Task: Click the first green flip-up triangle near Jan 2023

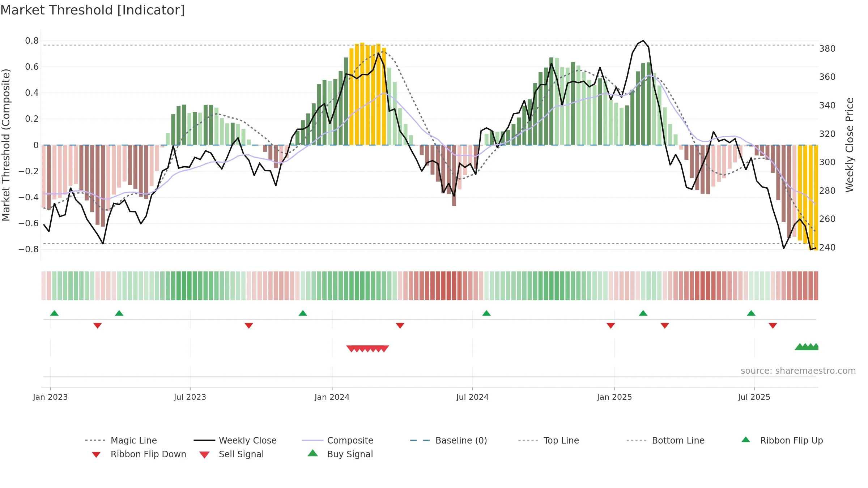Action: (x=54, y=313)
